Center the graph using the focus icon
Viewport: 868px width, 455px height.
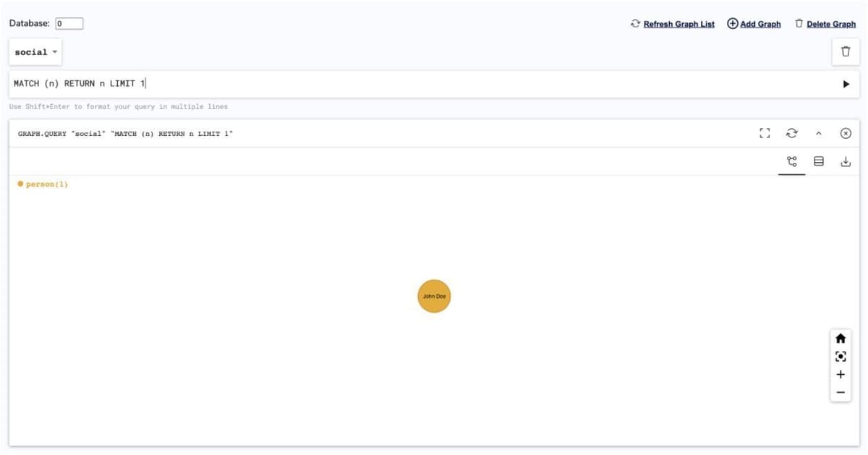tap(840, 357)
